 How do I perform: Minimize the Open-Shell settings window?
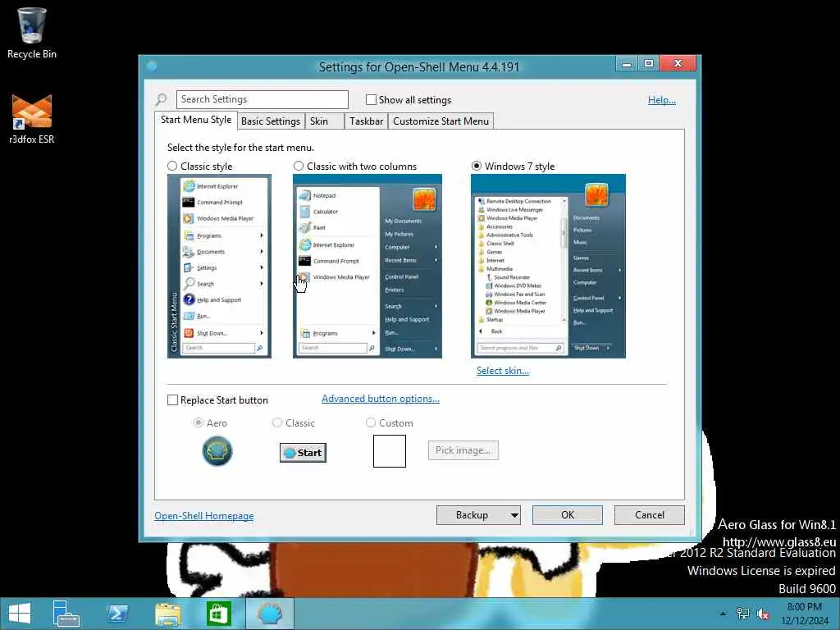pyautogui.click(x=626, y=64)
